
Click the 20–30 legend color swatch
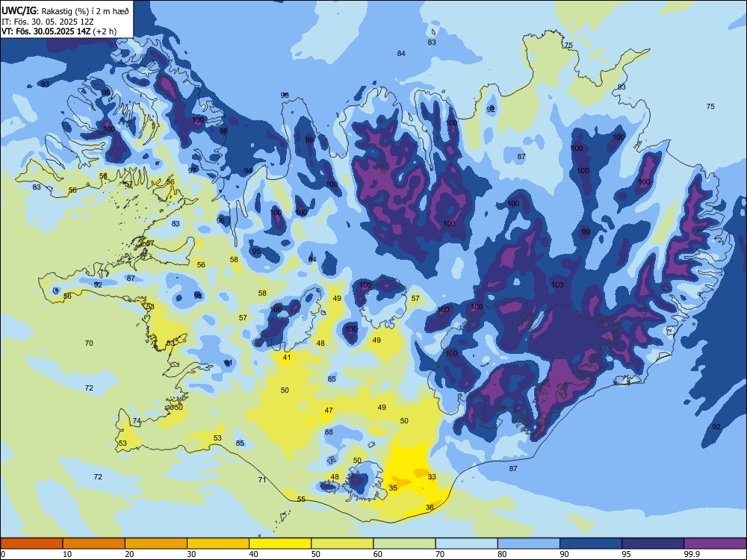156,544
